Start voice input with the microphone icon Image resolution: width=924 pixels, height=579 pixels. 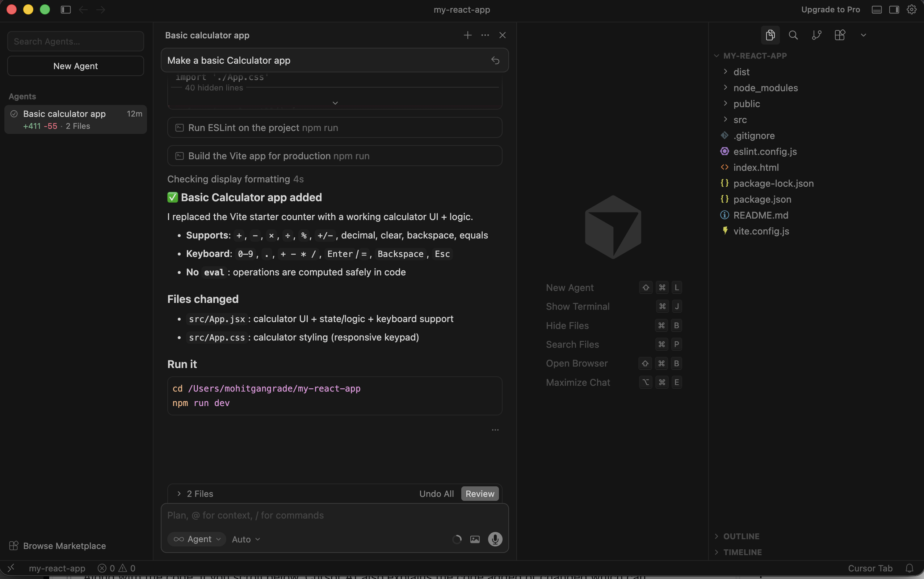click(x=494, y=539)
